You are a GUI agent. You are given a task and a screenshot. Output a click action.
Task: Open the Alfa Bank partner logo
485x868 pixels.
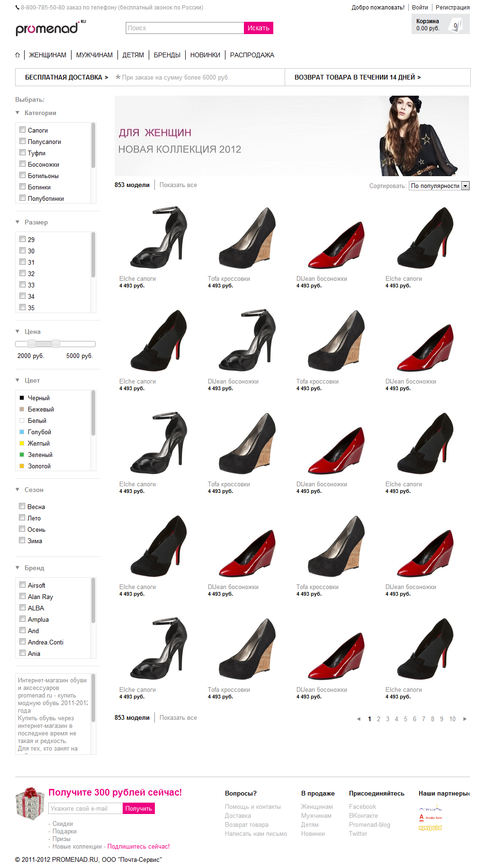pos(430,817)
